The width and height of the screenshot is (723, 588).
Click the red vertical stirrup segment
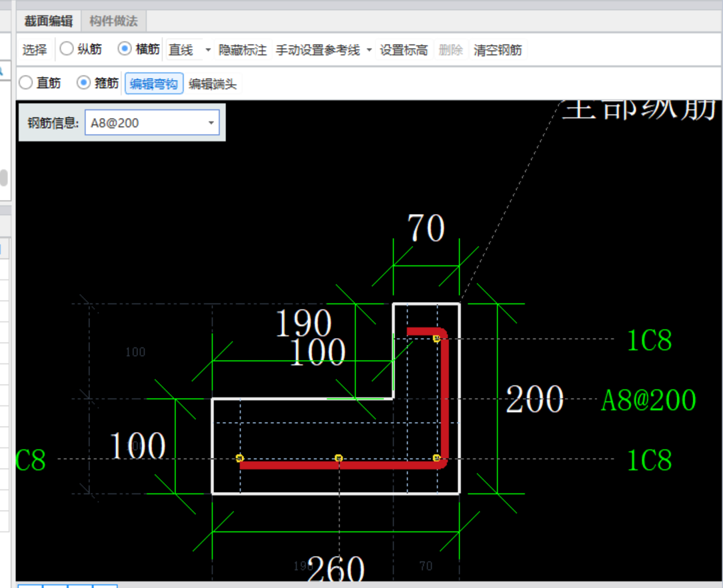tap(444, 399)
